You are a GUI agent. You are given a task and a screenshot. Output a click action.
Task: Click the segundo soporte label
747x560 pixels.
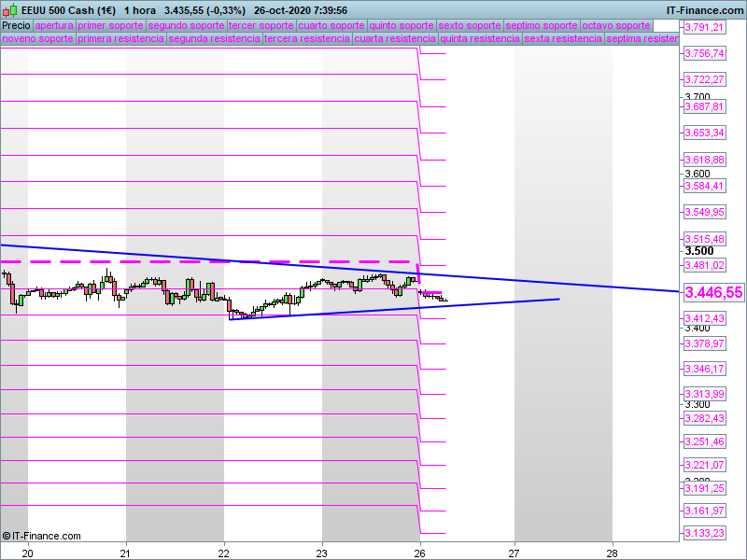[186, 26]
